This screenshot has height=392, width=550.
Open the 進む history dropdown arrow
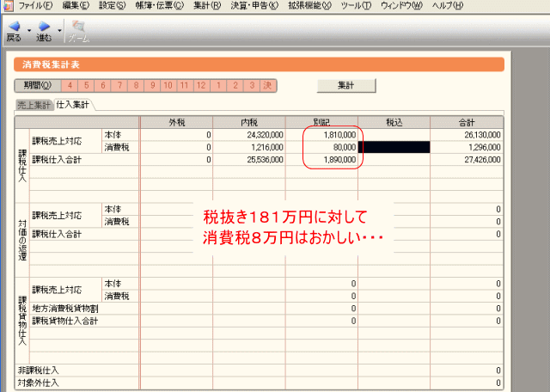pos(59,31)
